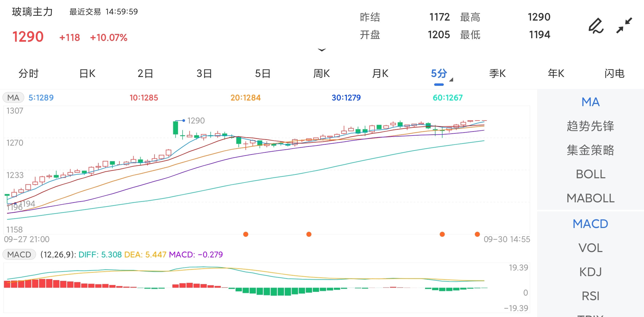Click the MACD: -0.279 reading
This screenshot has height=317, width=644.
pos(196,254)
